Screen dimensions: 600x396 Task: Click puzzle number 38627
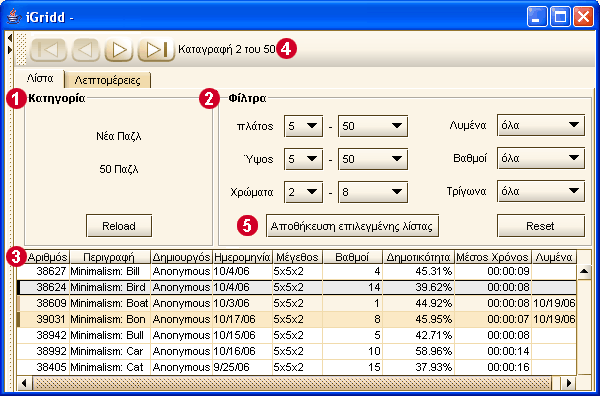(51, 272)
